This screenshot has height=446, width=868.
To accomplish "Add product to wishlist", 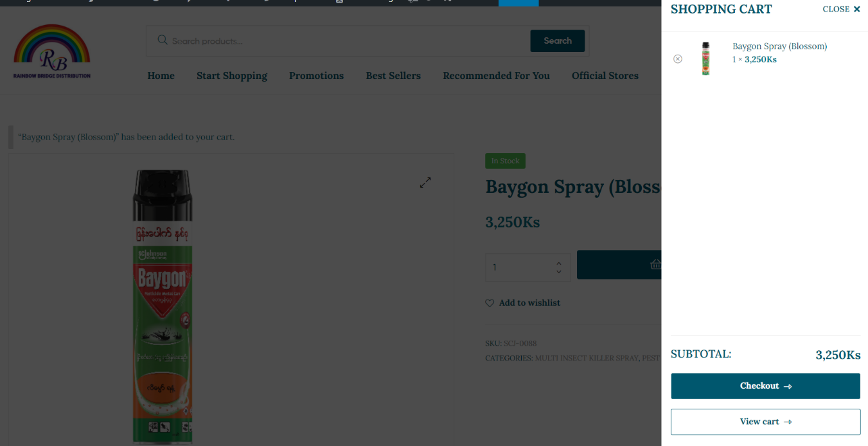I will pyautogui.click(x=522, y=303).
